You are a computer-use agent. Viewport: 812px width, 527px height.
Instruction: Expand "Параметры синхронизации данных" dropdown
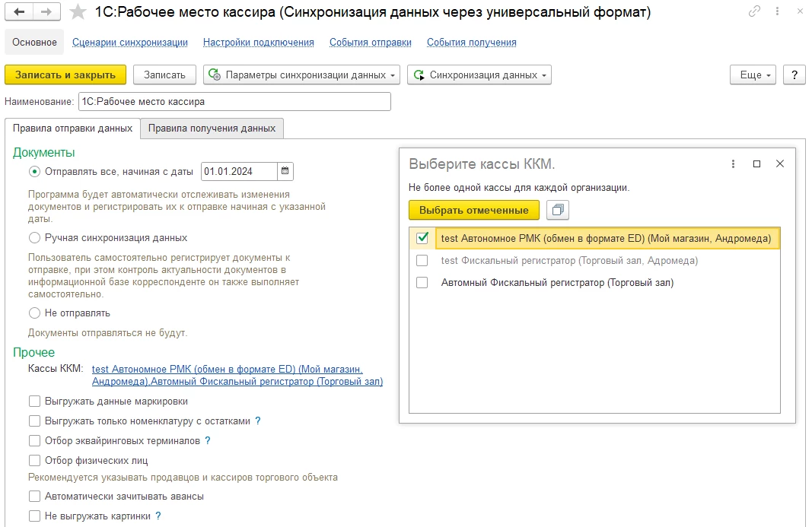coord(302,75)
